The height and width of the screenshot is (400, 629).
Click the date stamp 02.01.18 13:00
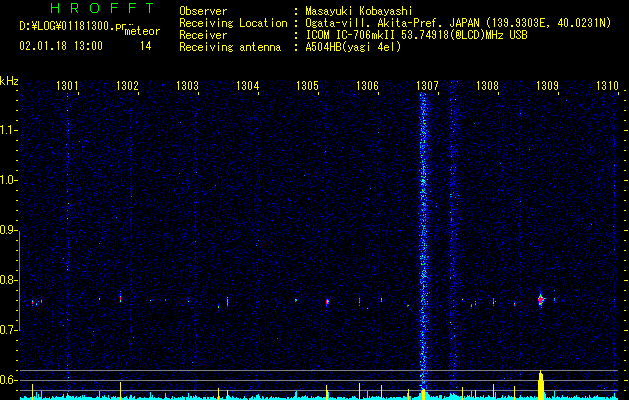(61, 46)
